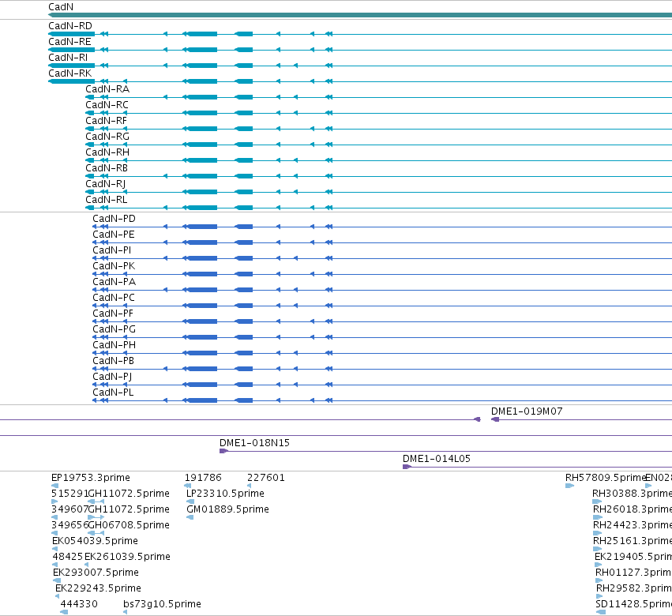
Task: Click the purple start glyph of DME1-014L05
Action: click(407, 467)
